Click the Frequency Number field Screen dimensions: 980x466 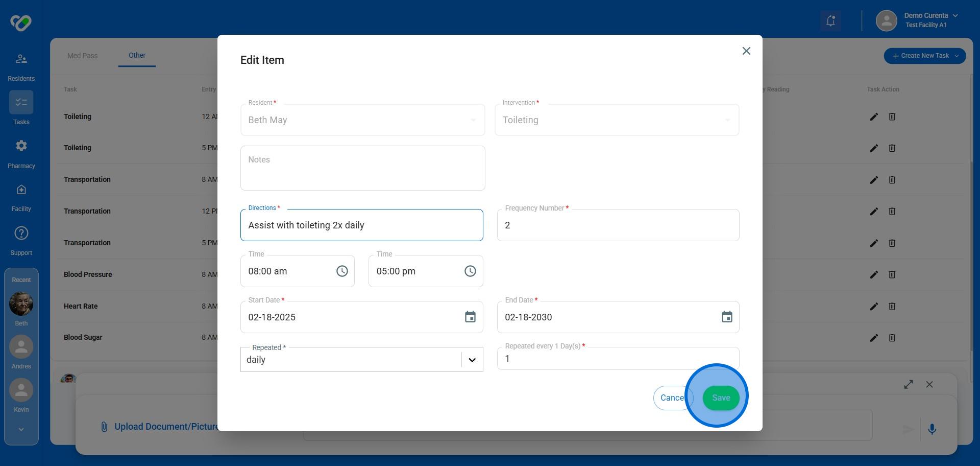tap(618, 225)
